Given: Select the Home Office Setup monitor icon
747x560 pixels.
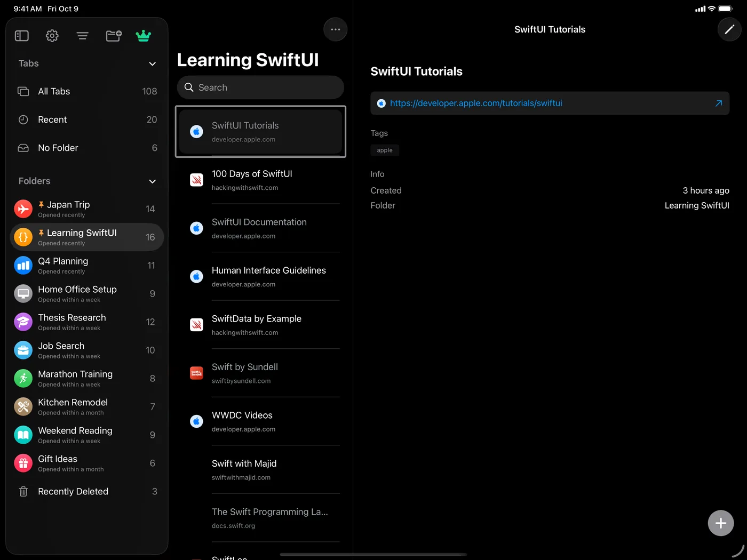Looking at the screenshot, I should coord(23,294).
